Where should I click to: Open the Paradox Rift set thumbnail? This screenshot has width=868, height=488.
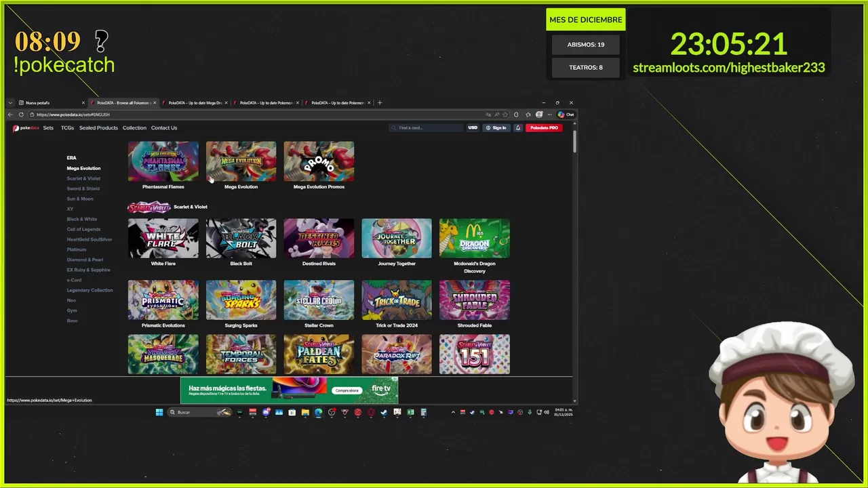point(397,354)
